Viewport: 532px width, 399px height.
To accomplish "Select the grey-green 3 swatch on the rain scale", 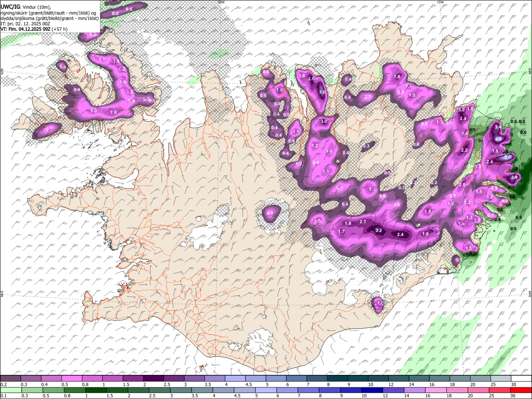I will tap(181, 390).
